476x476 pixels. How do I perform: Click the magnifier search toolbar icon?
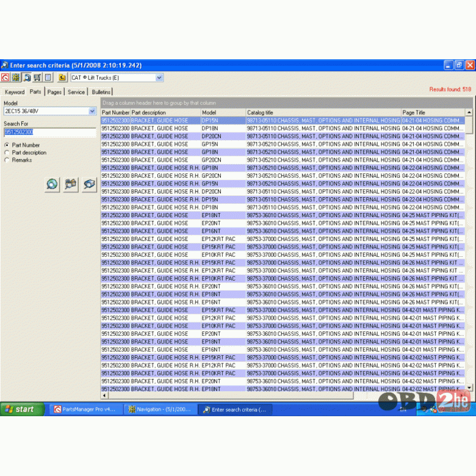27,78
